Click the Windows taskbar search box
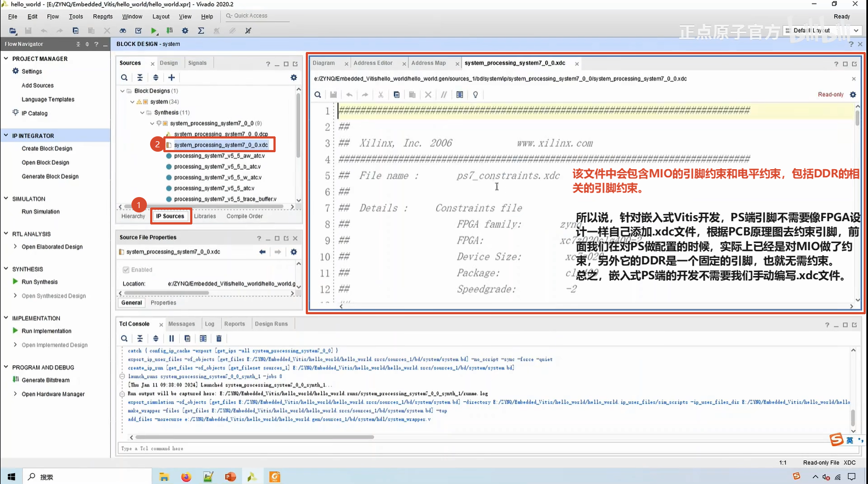Screen dimensions: 868x484 click(88, 477)
